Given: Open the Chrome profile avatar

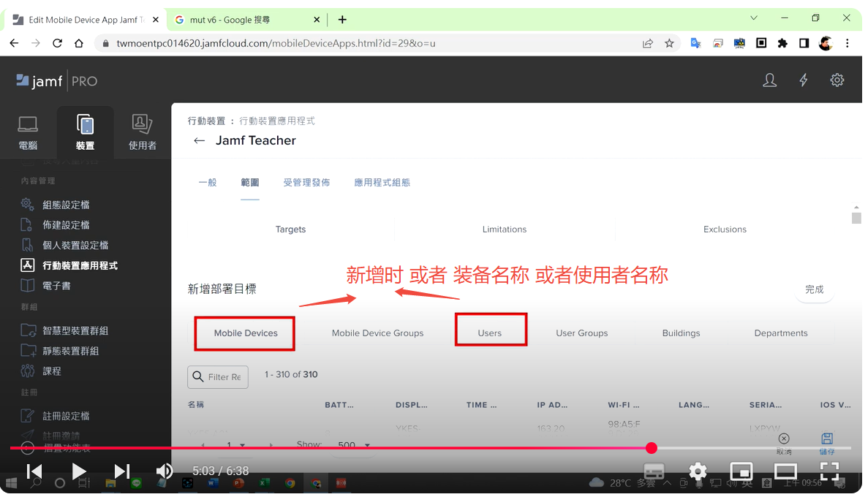Looking at the screenshot, I should (826, 43).
